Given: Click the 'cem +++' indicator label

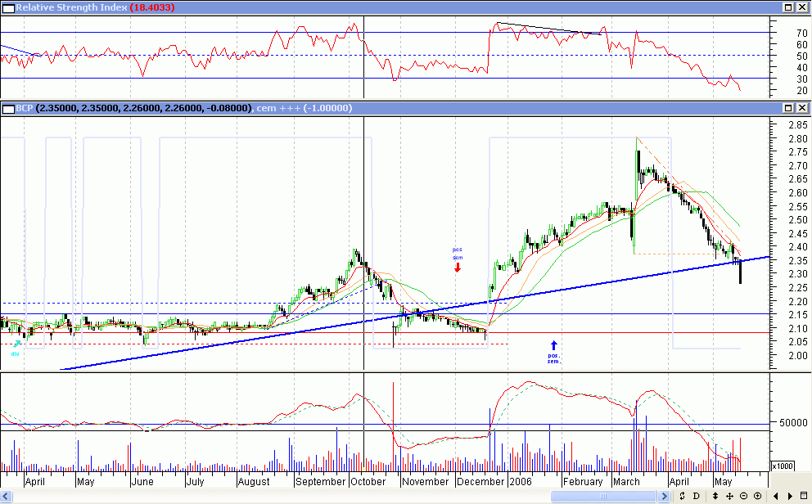Looking at the screenshot, I should (x=279, y=108).
